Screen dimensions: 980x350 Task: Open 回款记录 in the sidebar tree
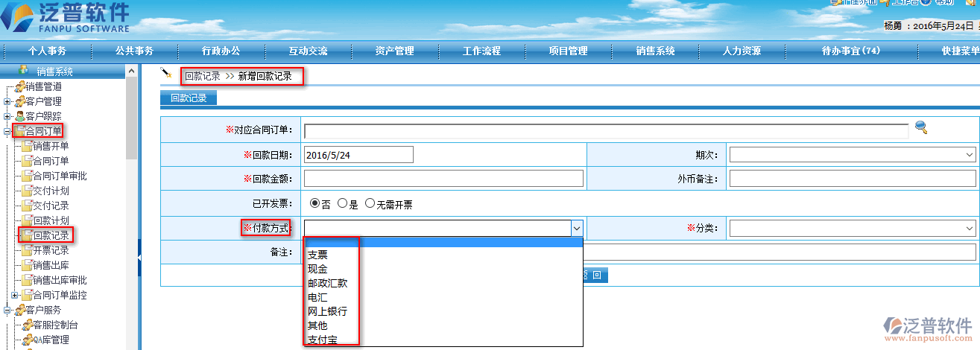click(51, 235)
